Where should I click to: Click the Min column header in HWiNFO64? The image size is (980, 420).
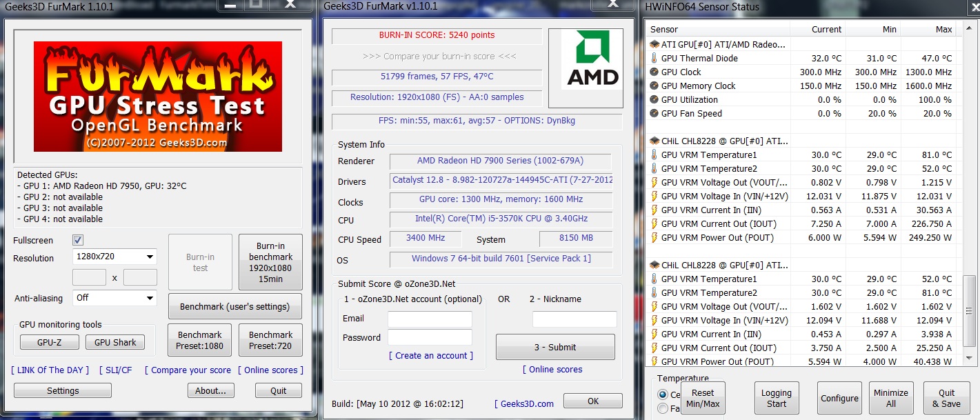pos(873,29)
